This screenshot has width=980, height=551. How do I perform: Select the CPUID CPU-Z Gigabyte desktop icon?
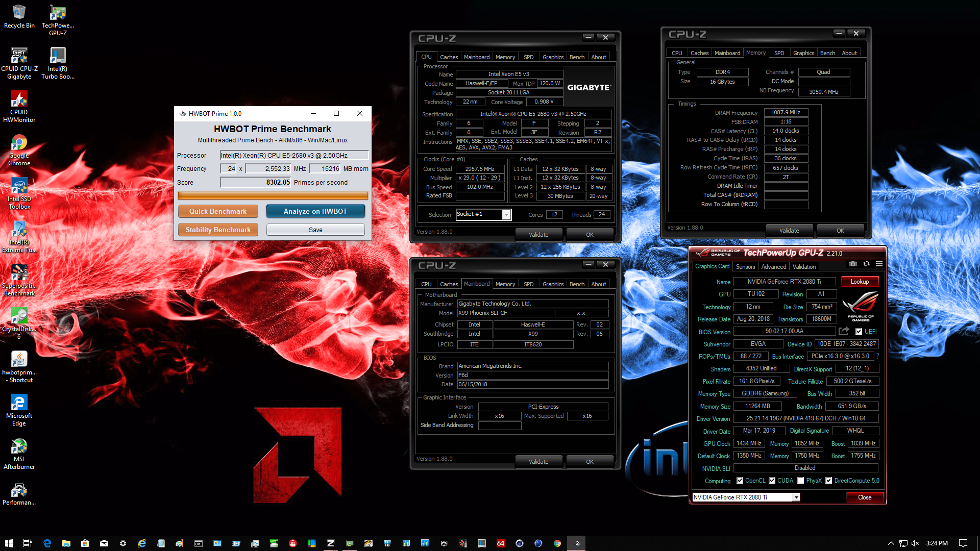click(19, 63)
